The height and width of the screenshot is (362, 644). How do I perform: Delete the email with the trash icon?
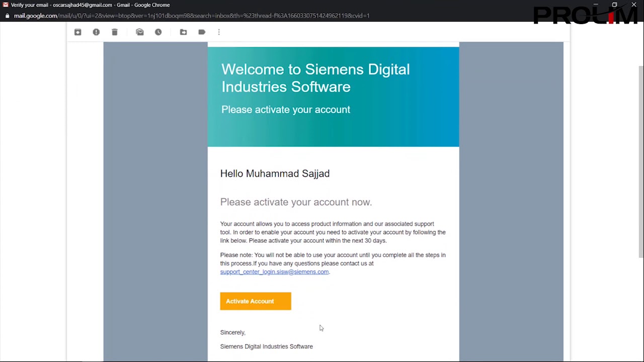pyautogui.click(x=115, y=32)
